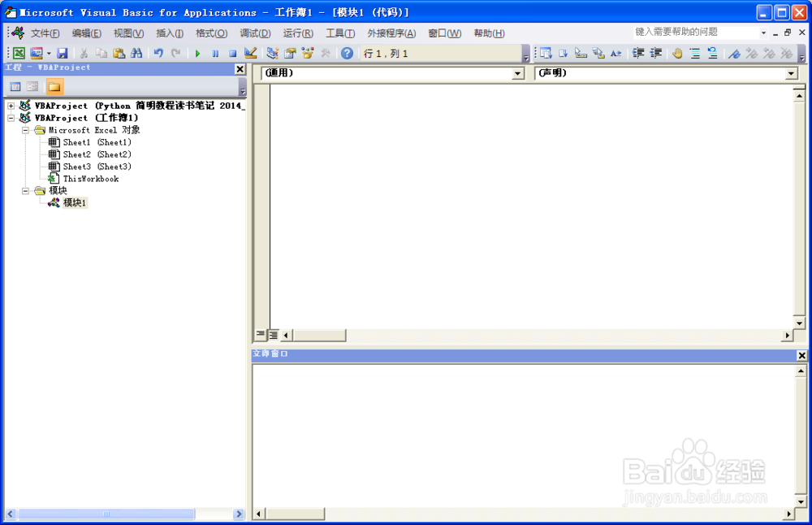Image resolution: width=812 pixels, height=525 pixels.
Task: Collapse the Microsoft Excel 对象 folder
Action: [x=25, y=130]
